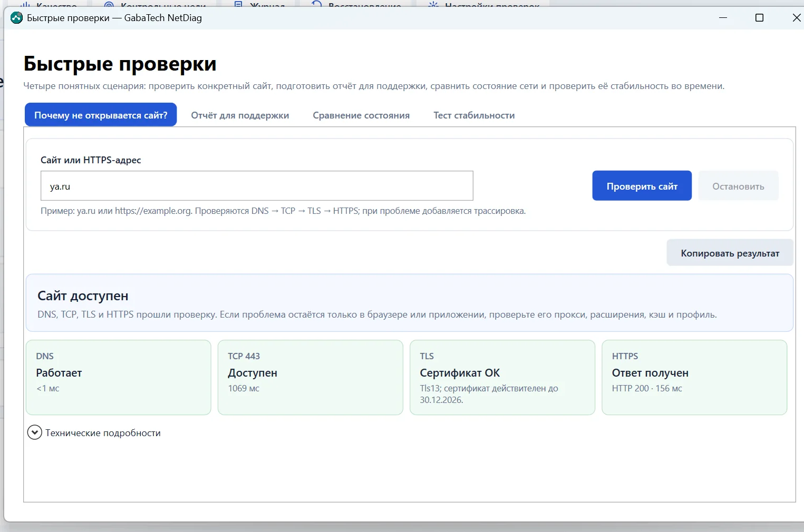Click the "HTTPS" card label

click(x=625, y=356)
